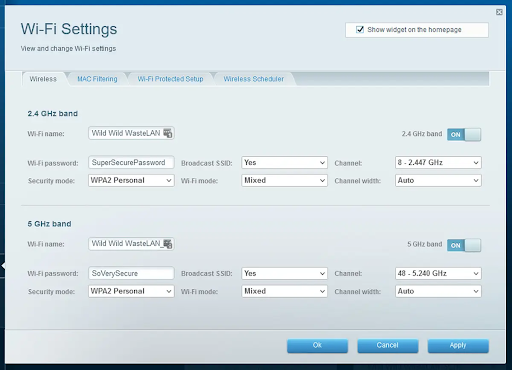Viewport: 512px width, 370px height.
Task: Open the 2.4 GHz Broadcast SSID dropdown
Action: [x=284, y=163]
